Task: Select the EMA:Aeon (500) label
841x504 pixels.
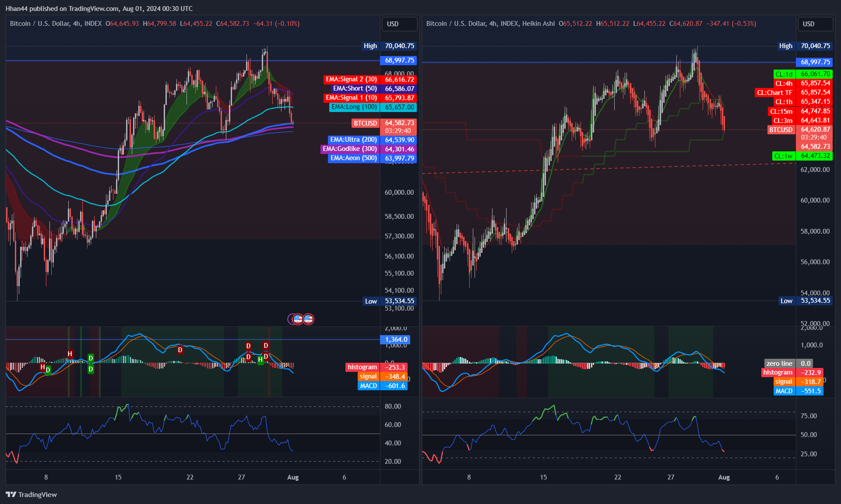Action: coord(353,158)
